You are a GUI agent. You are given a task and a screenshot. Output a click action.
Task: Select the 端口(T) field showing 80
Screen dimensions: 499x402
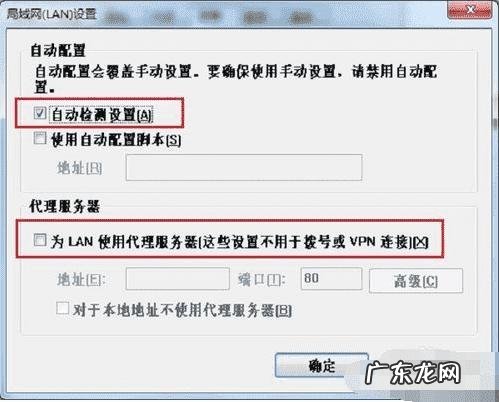331,279
